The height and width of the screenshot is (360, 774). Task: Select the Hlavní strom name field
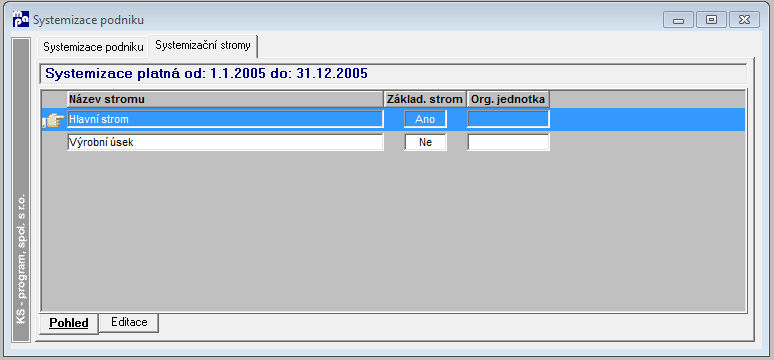coord(225,119)
